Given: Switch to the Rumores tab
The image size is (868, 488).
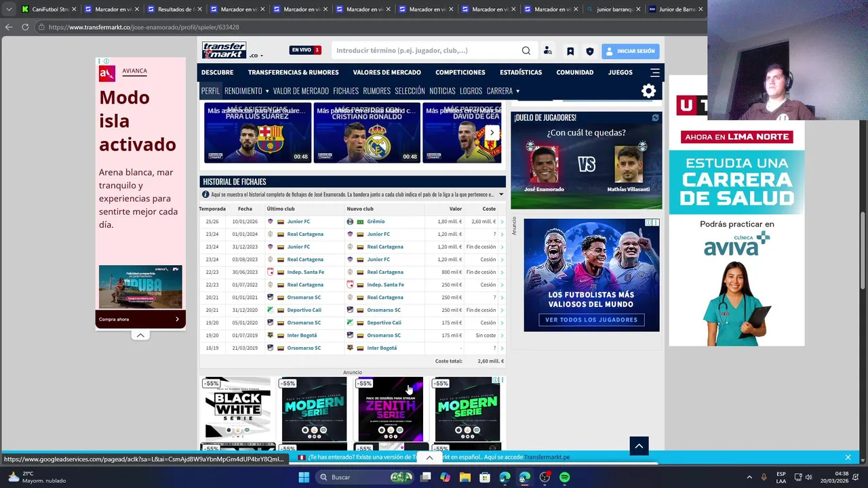Looking at the screenshot, I should pos(376,91).
